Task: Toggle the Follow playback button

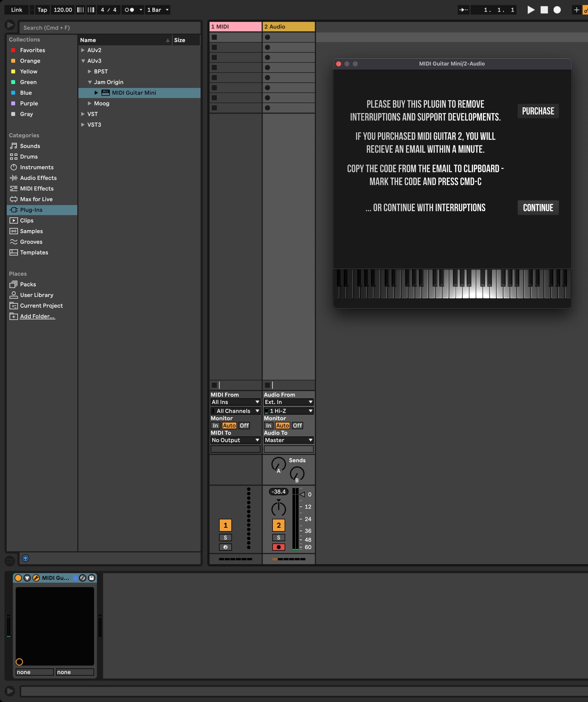Action: pyautogui.click(x=464, y=10)
